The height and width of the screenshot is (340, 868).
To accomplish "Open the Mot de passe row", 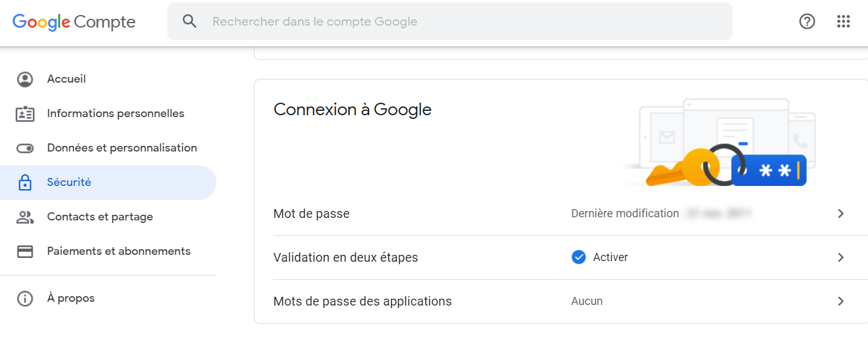I will tap(562, 214).
